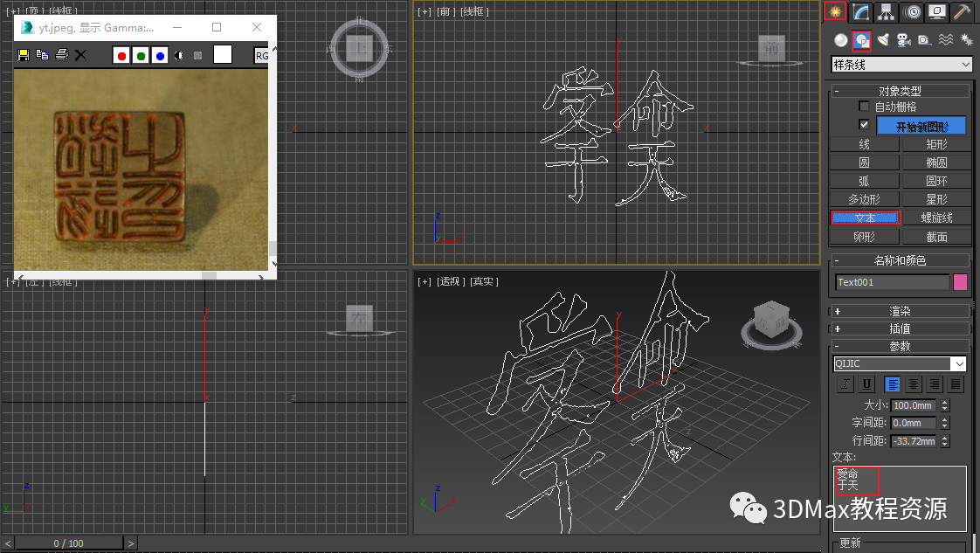Toggle the green channel in yt.jpeg window
This screenshot has width=980, height=553.
coord(141,56)
